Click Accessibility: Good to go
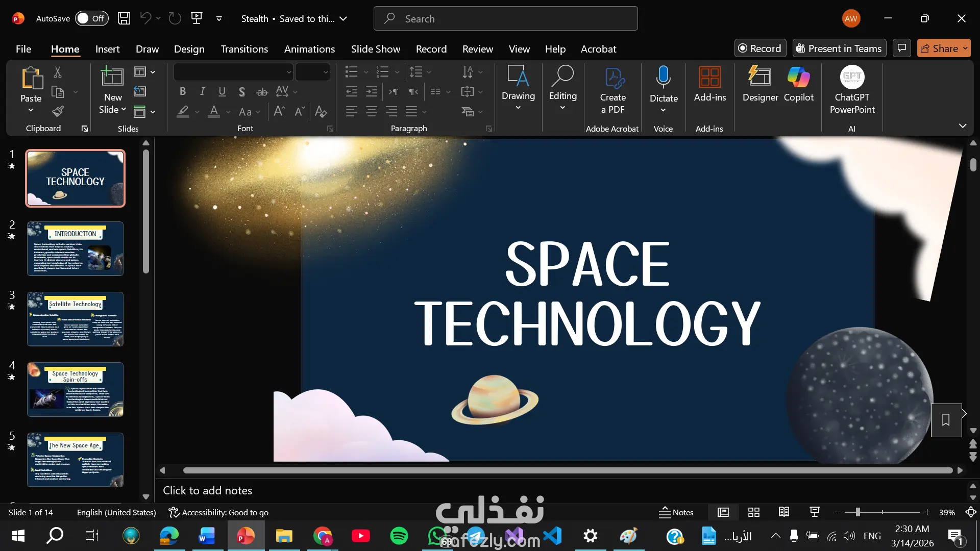Image resolution: width=980 pixels, height=551 pixels. 218,512
